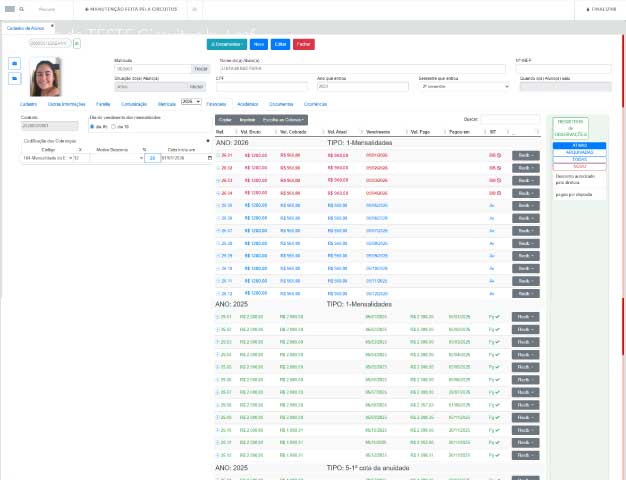Click the camera icon beside student photo

point(15,63)
